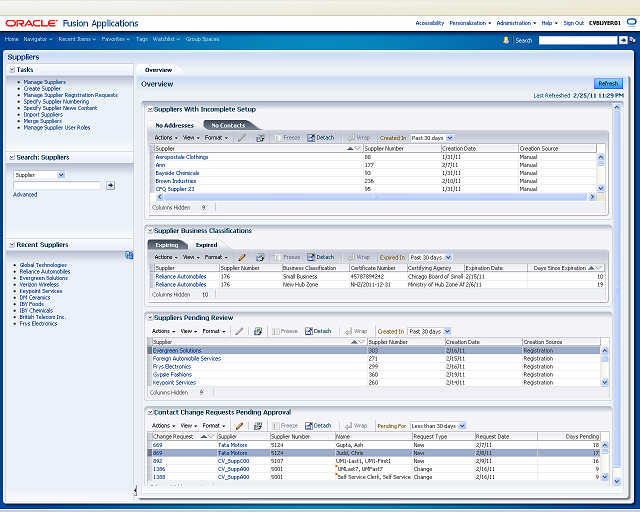Click down arrow of Suppliers Pending Review scrollbar

(x=605, y=383)
